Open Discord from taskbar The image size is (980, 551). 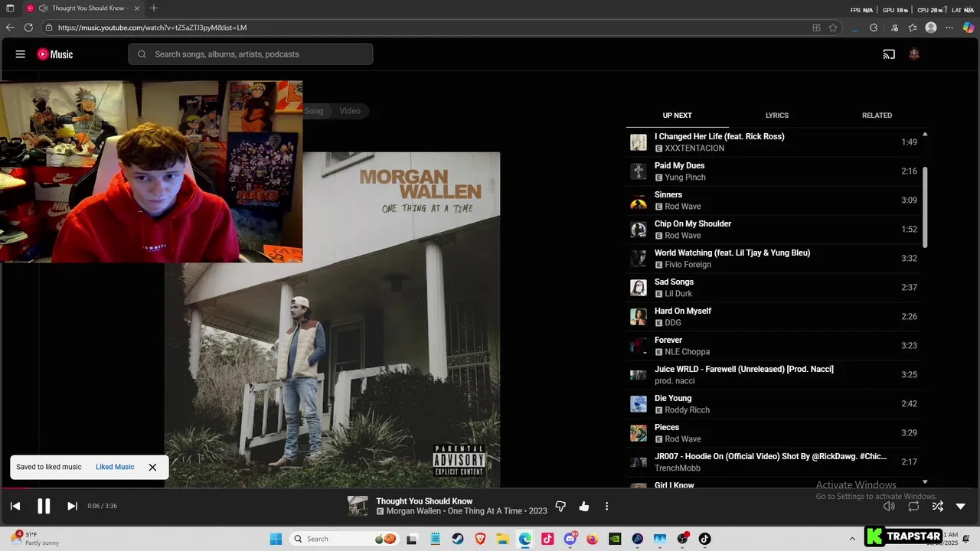[x=570, y=539]
